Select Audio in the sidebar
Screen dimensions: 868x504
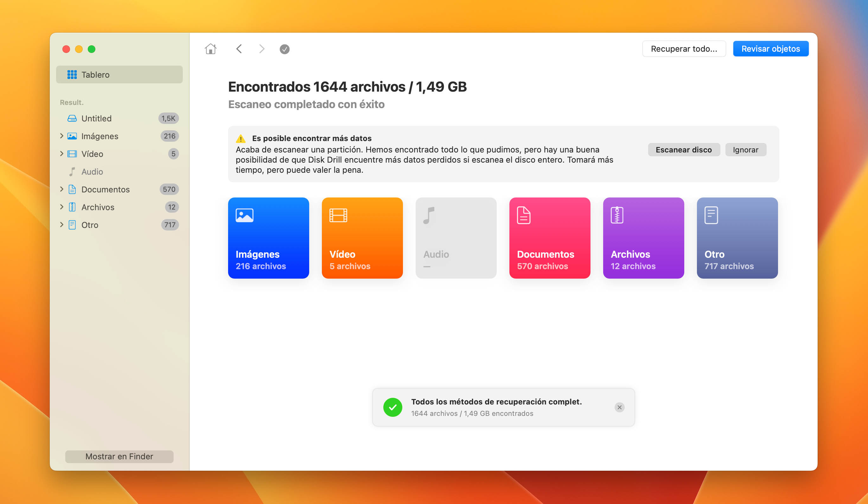119,172
